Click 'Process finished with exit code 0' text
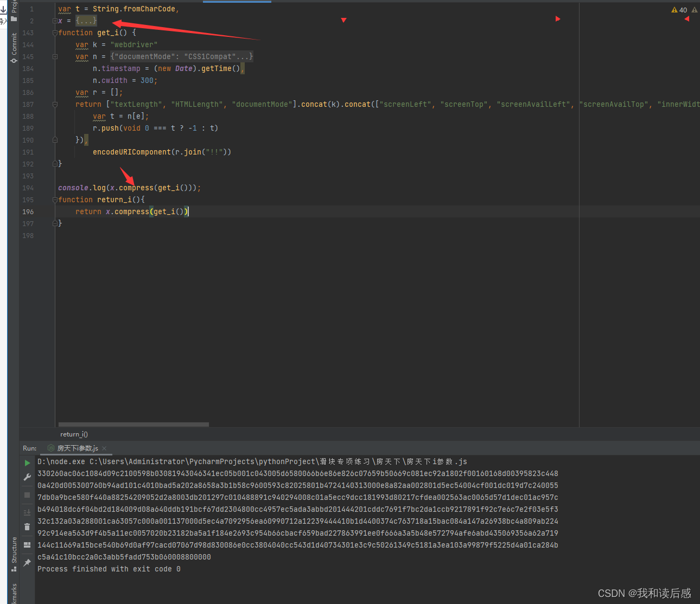This screenshot has width=700, height=604. [109, 569]
